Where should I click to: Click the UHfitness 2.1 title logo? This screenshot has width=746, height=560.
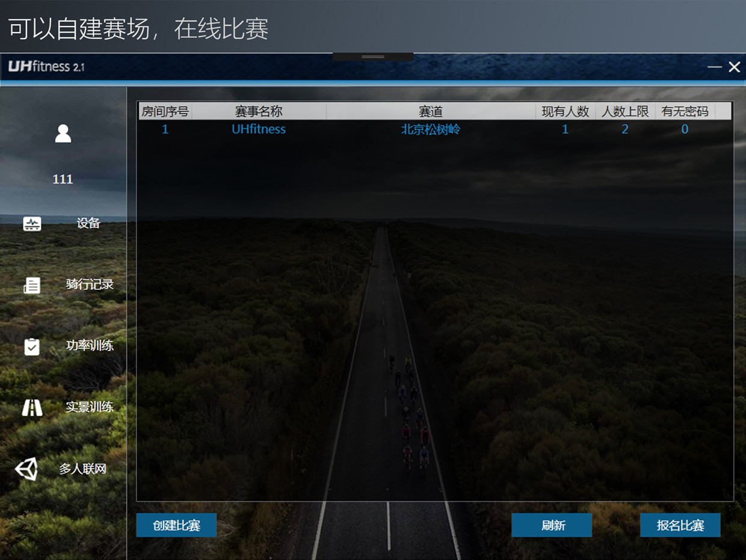coord(46,67)
